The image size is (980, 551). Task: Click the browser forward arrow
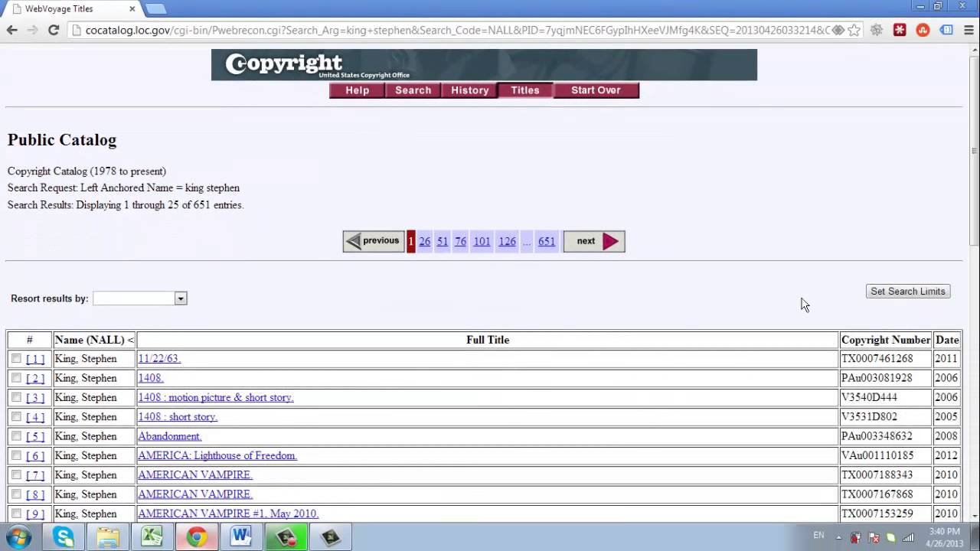32,30
